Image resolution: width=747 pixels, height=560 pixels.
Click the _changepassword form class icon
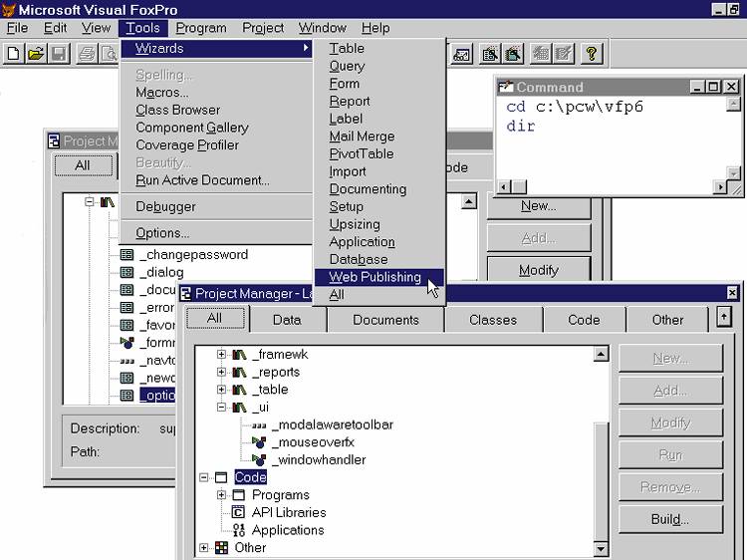click(126, 255)
